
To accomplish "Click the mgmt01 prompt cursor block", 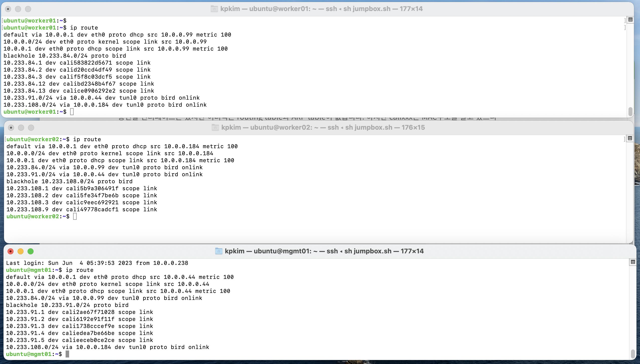I will (67, 354).
